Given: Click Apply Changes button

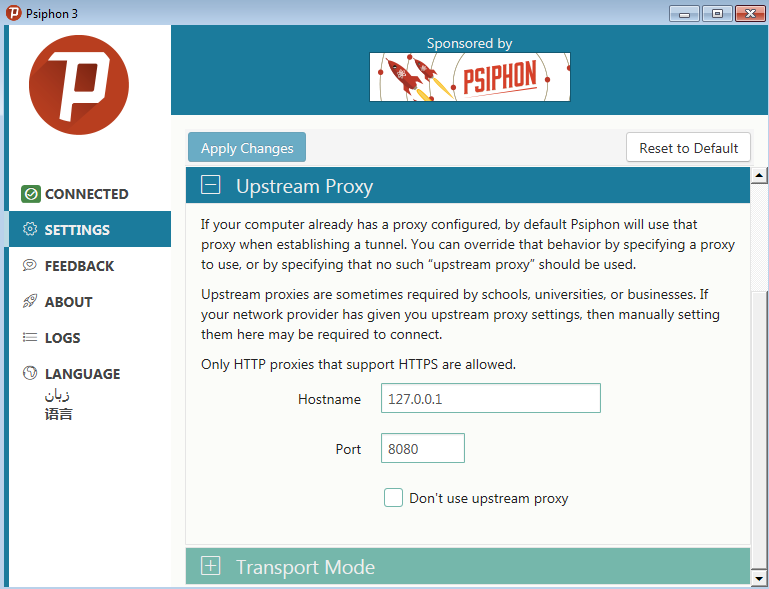Looking at the screenshot, I should [247, 147].
